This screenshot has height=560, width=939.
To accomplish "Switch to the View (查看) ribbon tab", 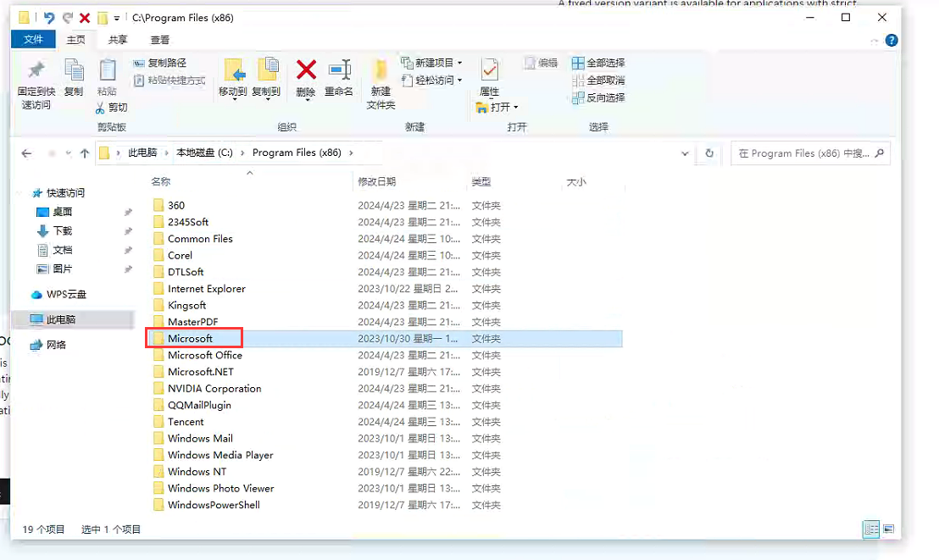I will point(159,40).
